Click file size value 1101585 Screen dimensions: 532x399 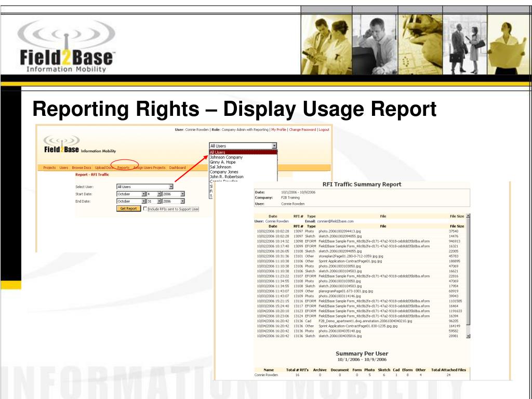pyautogui.click(x=455, y=301)
